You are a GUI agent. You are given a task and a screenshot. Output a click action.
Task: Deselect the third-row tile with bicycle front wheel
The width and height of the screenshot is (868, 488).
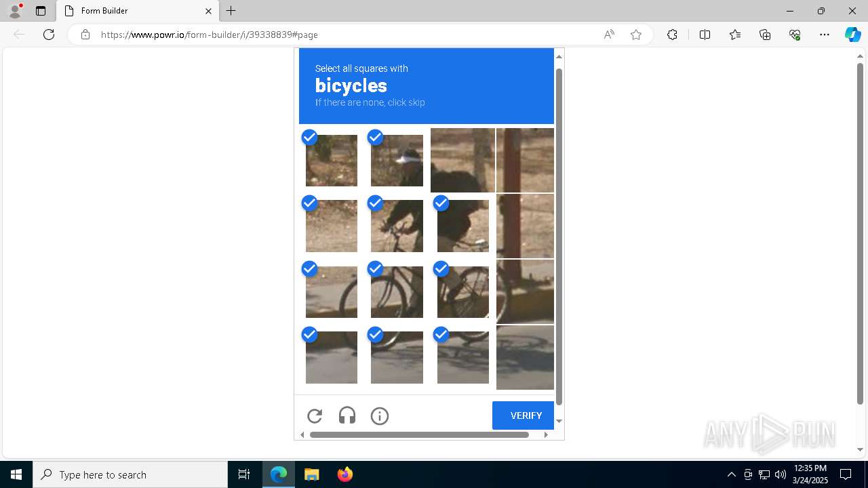pos(397,291)
